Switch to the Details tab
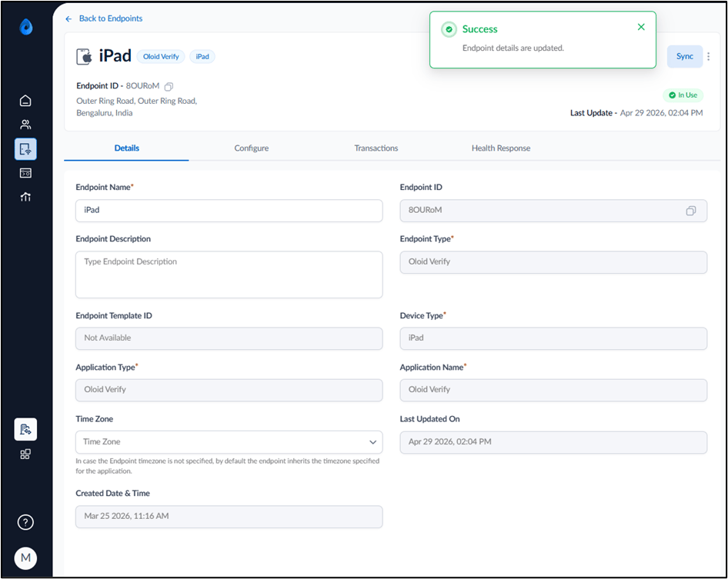 (x=127, y=148)
